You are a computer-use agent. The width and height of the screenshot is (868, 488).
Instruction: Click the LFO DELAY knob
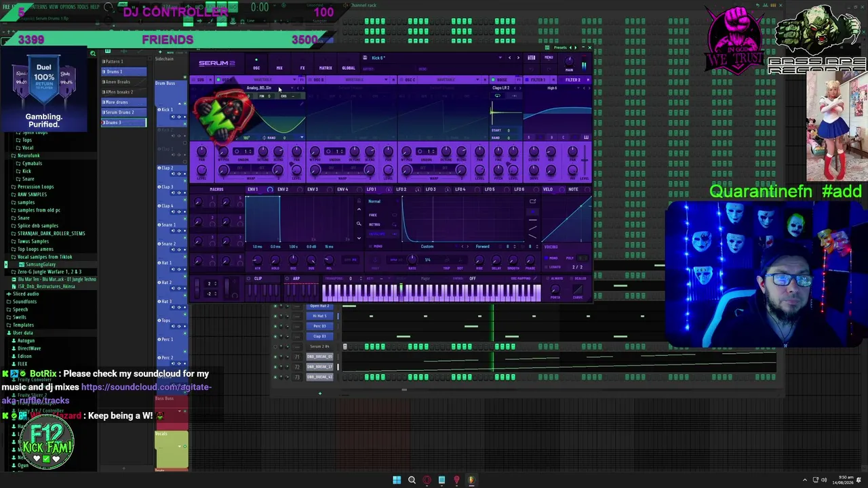497,260
